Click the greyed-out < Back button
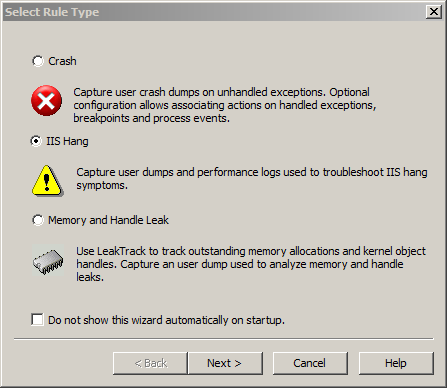The image size is (447, 388). coord(150,363)
